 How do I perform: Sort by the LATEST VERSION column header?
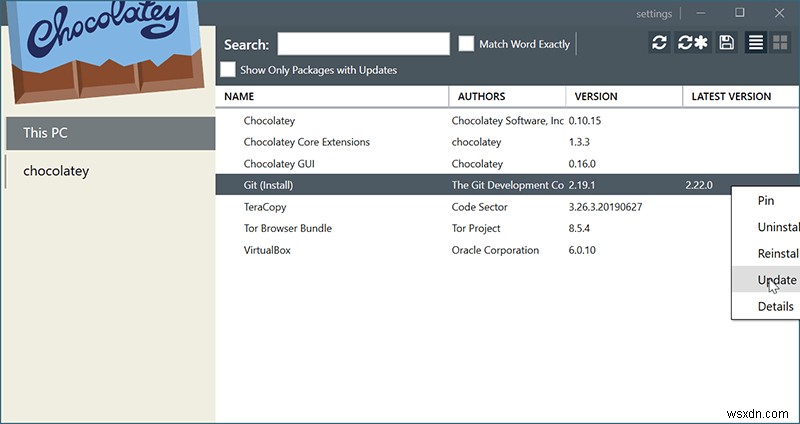tap(741, 96)
